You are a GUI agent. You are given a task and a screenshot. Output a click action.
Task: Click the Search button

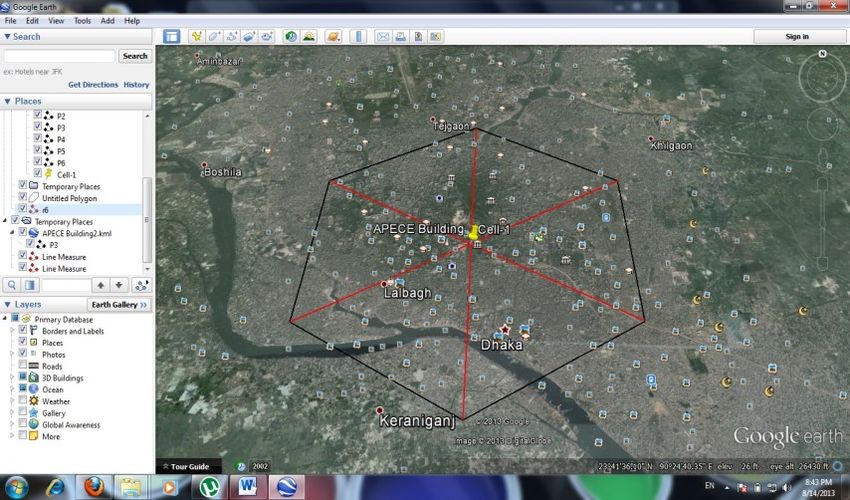pyautogui.click(x=135, y=56)
